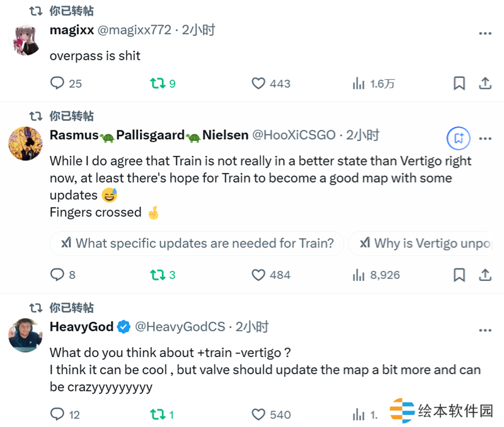The width and height of the screenshot is (504, 427).
Task: Share magixx's overpass tweet
Action: tap(485, 83)
